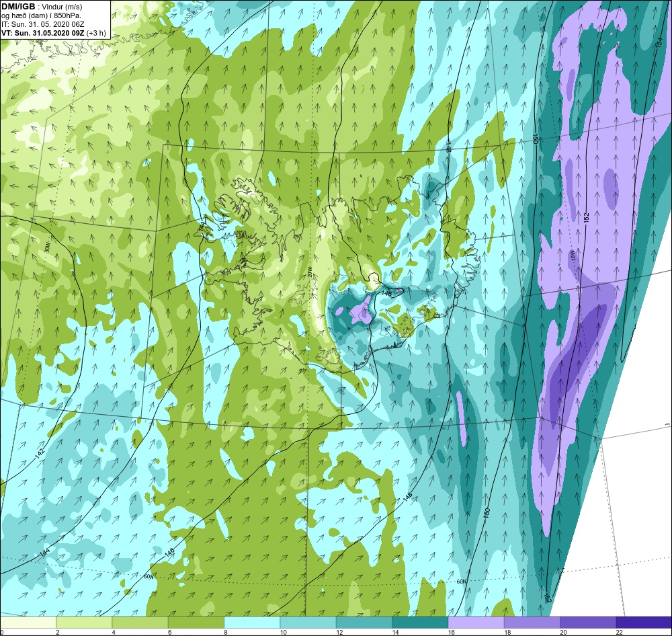Click the 142 height contour label
The height and width of the screenshot is (636, 672).
click(x=41, y=454)
